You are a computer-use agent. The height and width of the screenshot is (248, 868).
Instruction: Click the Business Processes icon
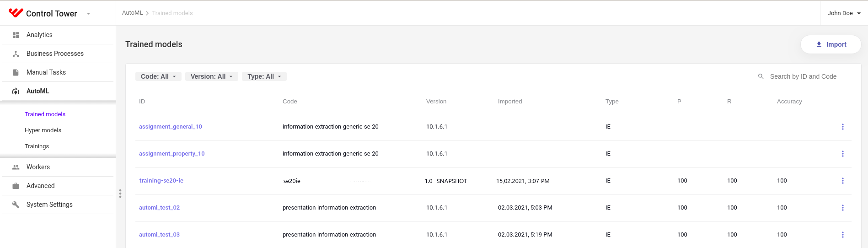pos(16,54)
